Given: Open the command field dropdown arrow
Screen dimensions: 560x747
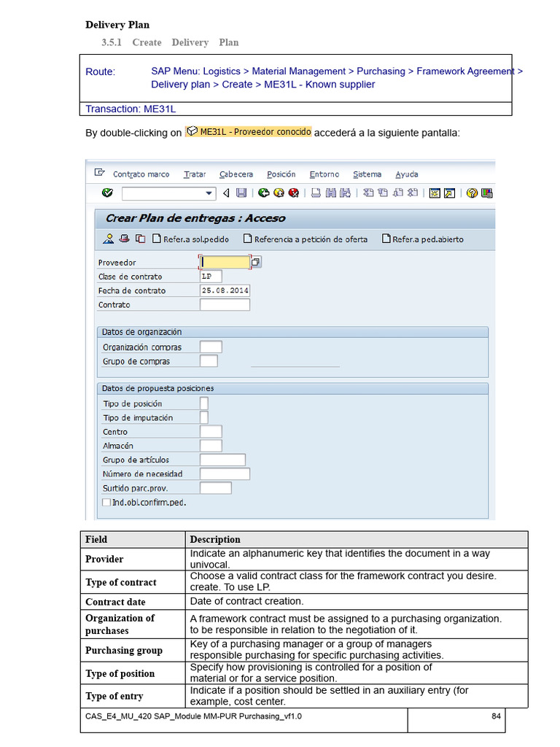Looking at the screenshot, I should pyautogui.click(x=209, y=193).
